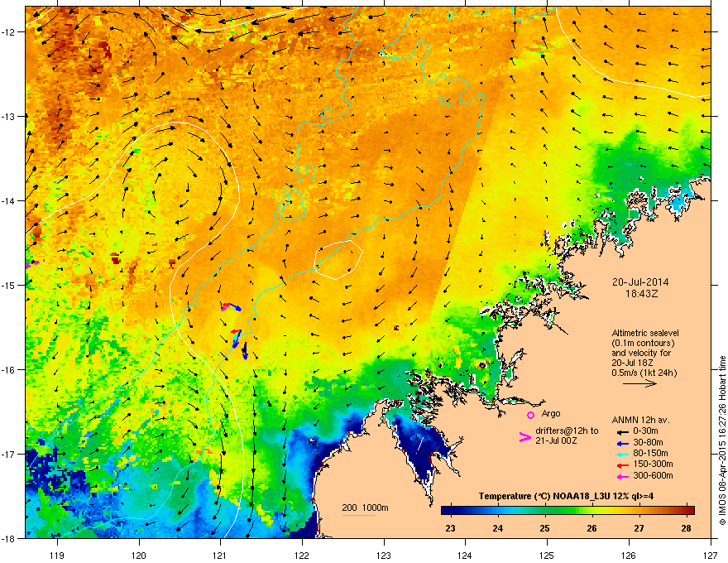Image resolution: width=728 pixels, height=563 pixels.
Task: Select the black 0-30m ANMN legend arrow
Action: 623,432
